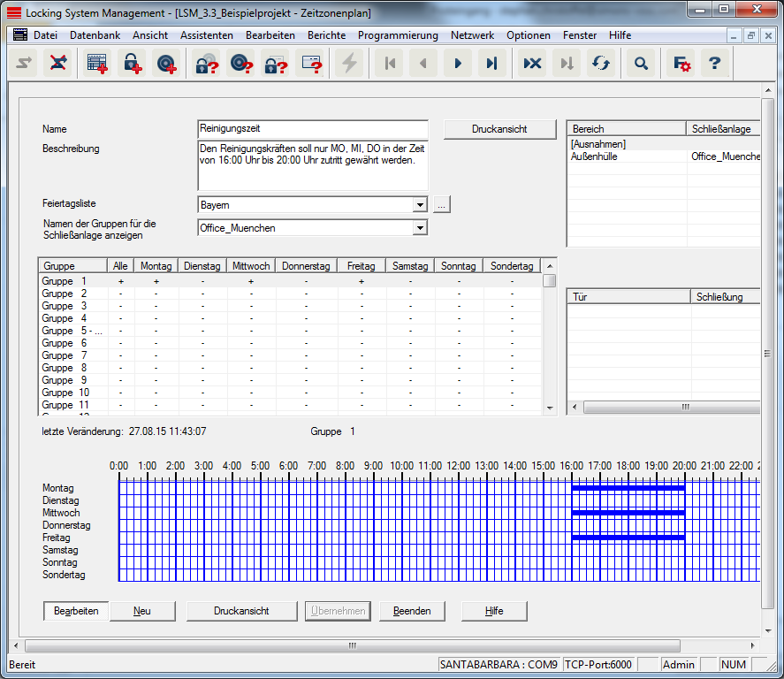The width and height of the screenshot is (784, 679).
Task: Click the filter settings toolbar icon
Action: 681,64
